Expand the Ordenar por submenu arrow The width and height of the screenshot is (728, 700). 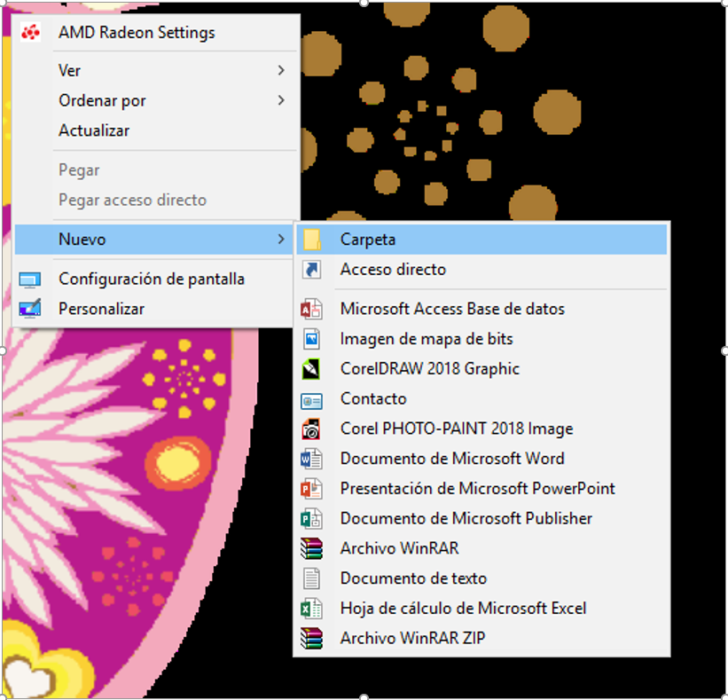coord(281,100)
